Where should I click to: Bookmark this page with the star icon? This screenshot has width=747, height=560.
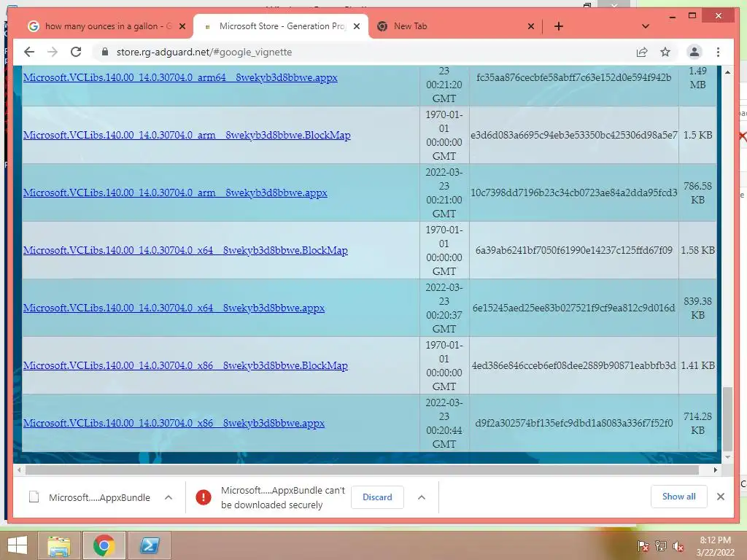click(x=665, y=52)
